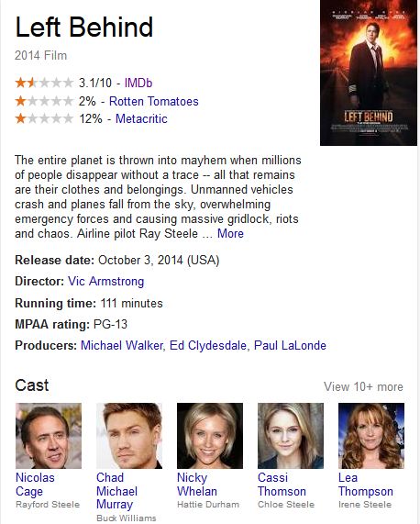Open producer Ed Clydesdale link
The height and width of the screenshot is (524, 420).
(x=208, y=345)
